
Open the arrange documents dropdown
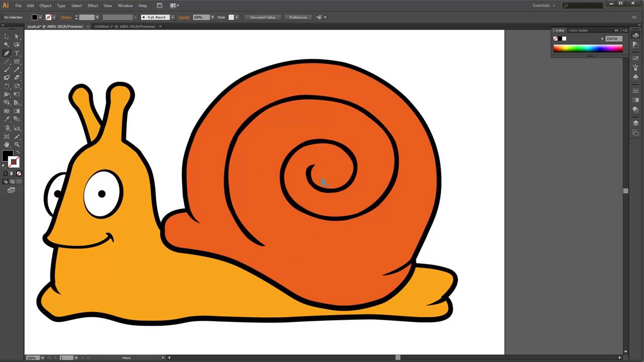click(x=174, y=6)
